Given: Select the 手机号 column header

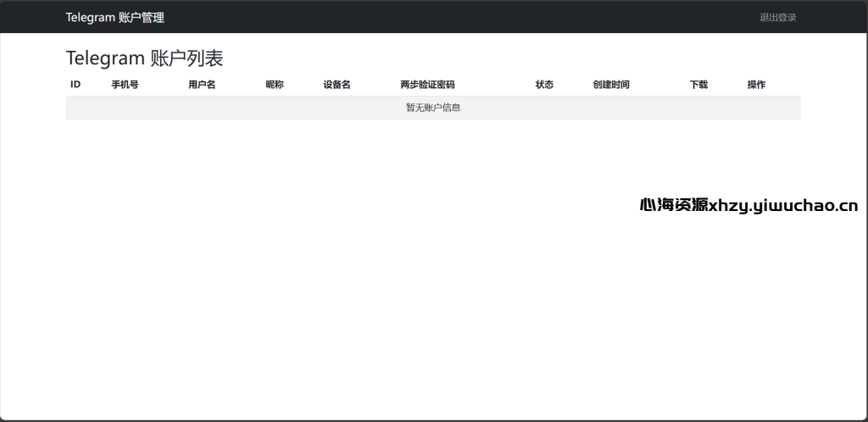Looking at the screenshot, I should 125,85.
